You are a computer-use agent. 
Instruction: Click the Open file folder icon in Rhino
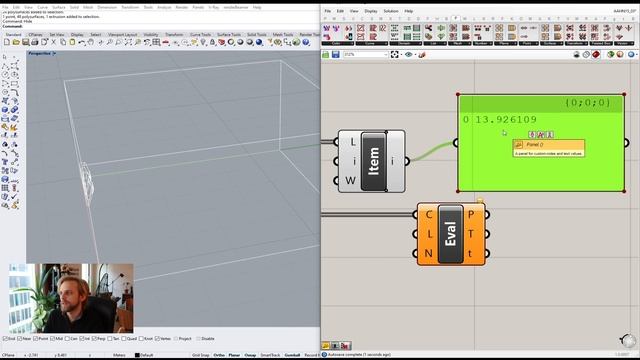pyautogui.click(x=16, y=42)
